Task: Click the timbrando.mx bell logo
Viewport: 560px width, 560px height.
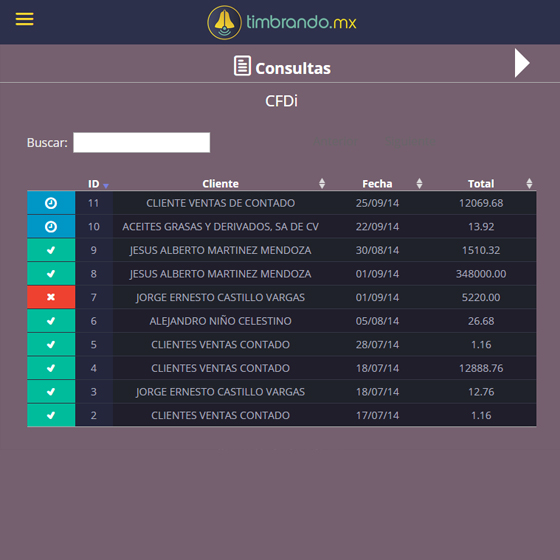Action: click(224, 22)
